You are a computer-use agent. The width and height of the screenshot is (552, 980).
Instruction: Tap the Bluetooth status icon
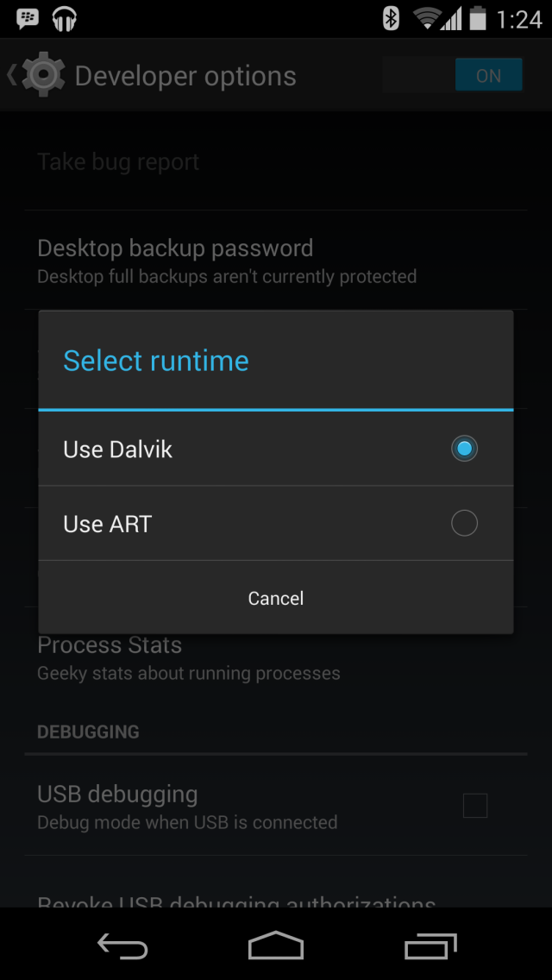tap(391, 18)
